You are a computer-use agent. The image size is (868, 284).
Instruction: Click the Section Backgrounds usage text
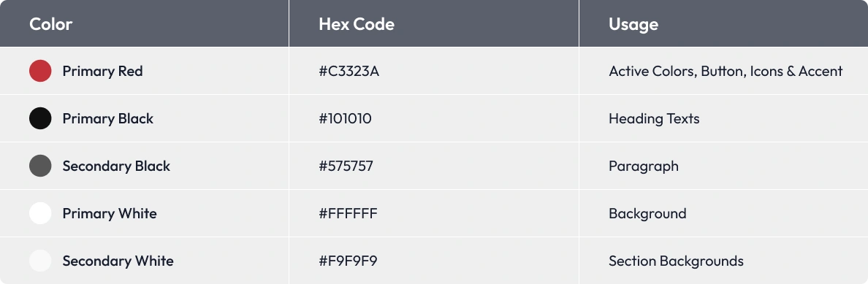click(676, 261)
